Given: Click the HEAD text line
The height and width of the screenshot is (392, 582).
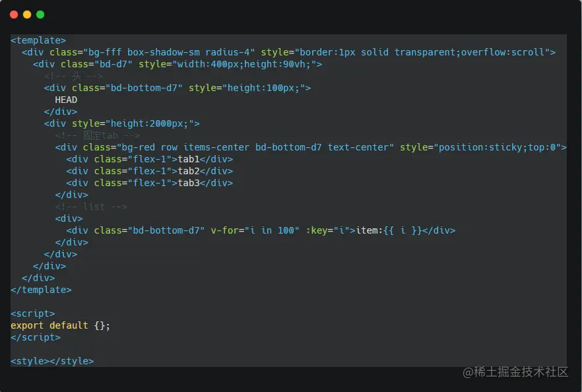Looking at the screenshot, I should coord(66,100).
